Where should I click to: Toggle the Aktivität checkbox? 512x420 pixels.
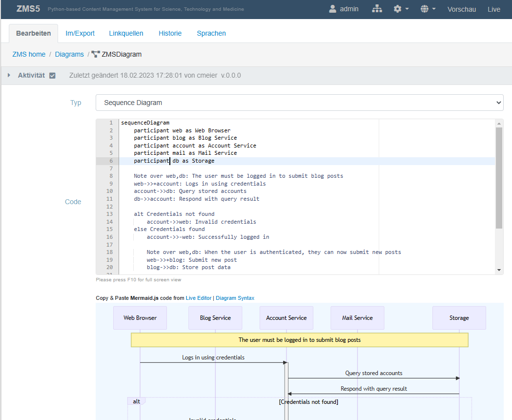coord(52,76)
